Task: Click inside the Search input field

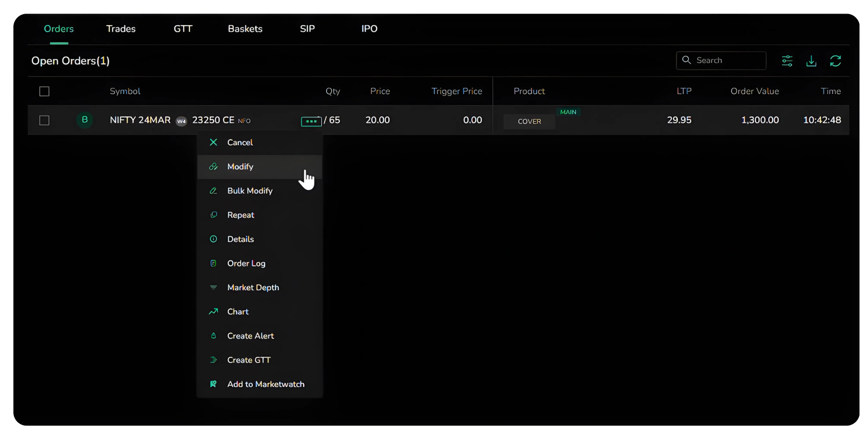Action: tap(721, 60)
